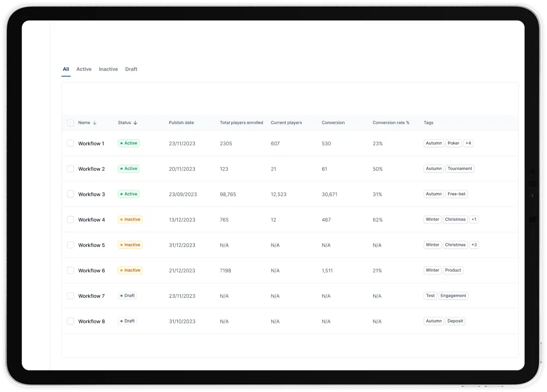Click the Active status badge of Workflow 2
547x392 pixels.
(x=129, y=169)
